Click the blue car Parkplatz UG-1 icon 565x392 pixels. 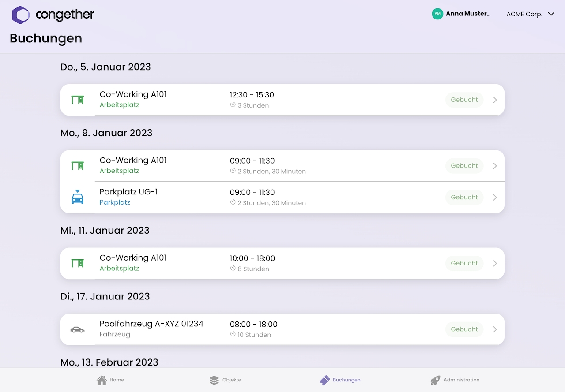pos(78,197)
